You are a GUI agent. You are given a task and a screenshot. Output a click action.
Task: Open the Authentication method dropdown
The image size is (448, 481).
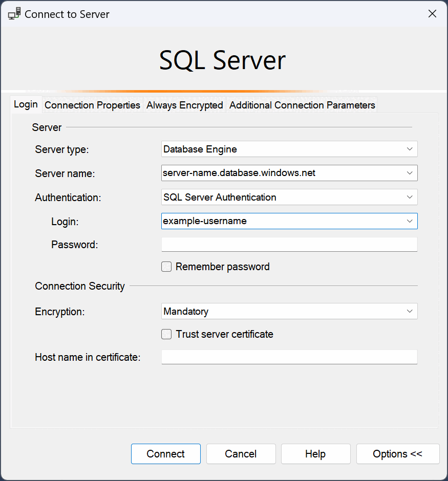click(410, 197)
